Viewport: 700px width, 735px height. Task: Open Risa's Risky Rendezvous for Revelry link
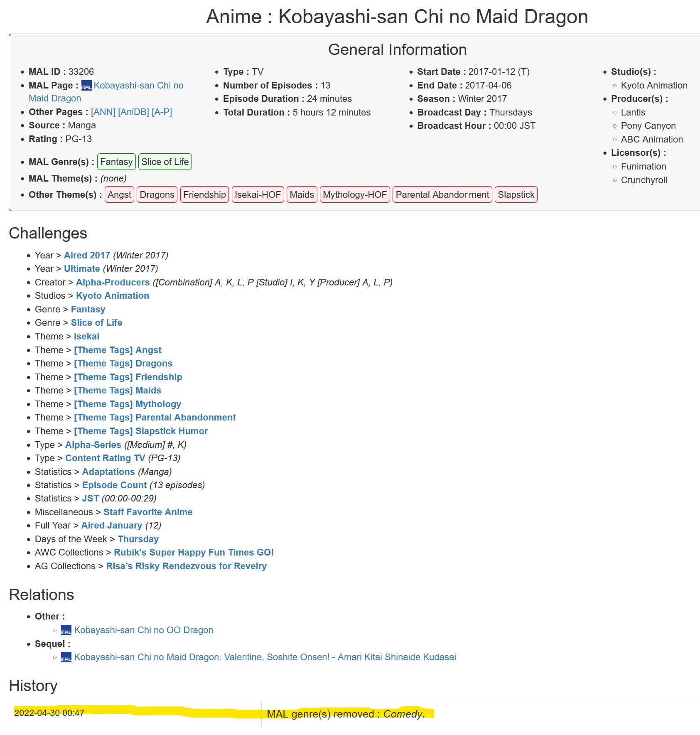[186, 566]
